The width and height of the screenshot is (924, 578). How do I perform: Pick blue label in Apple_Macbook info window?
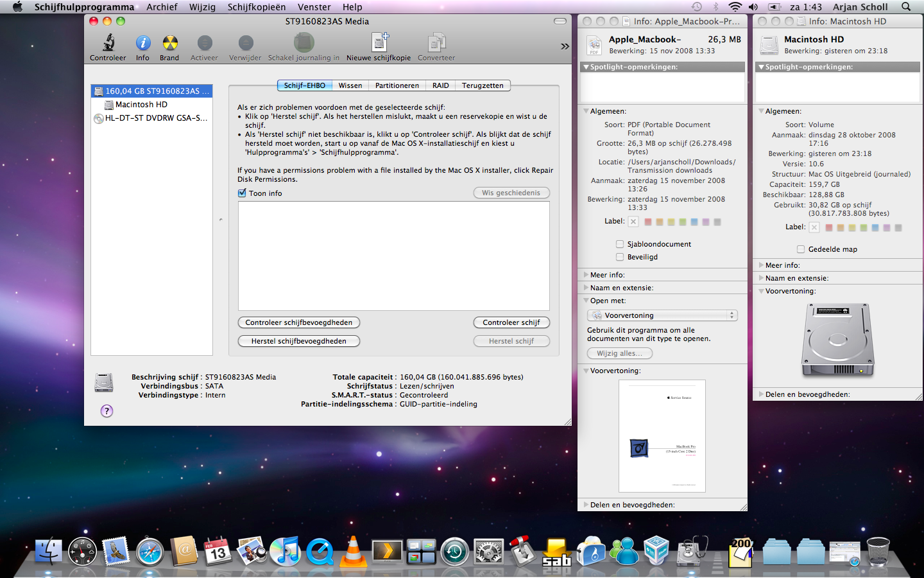click(694, 222)
